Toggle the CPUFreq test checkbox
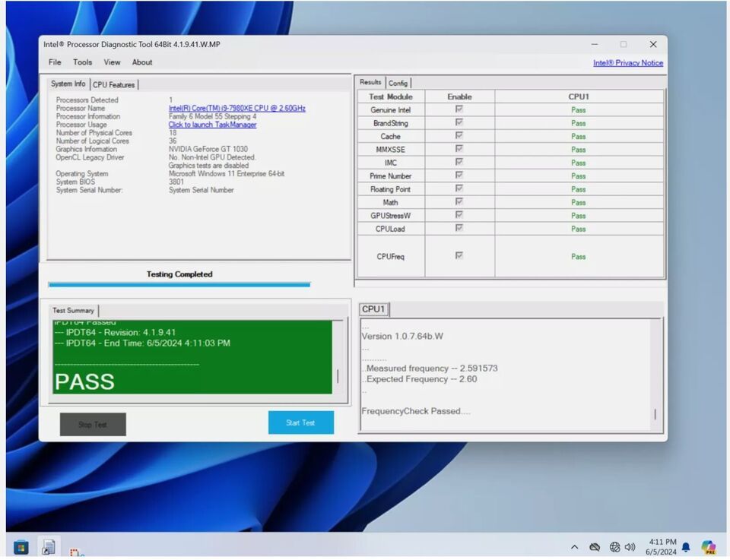730x560 pixels. coord(459,256)
